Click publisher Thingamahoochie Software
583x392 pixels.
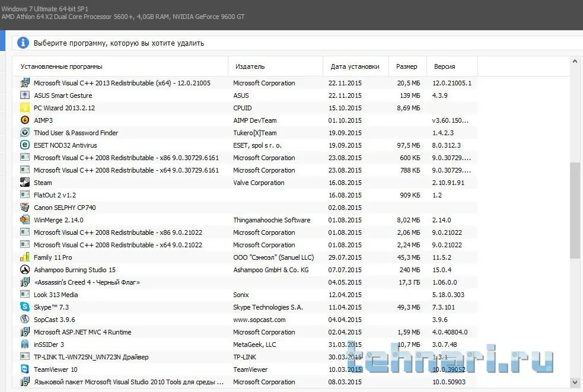(x=272, y=220)
